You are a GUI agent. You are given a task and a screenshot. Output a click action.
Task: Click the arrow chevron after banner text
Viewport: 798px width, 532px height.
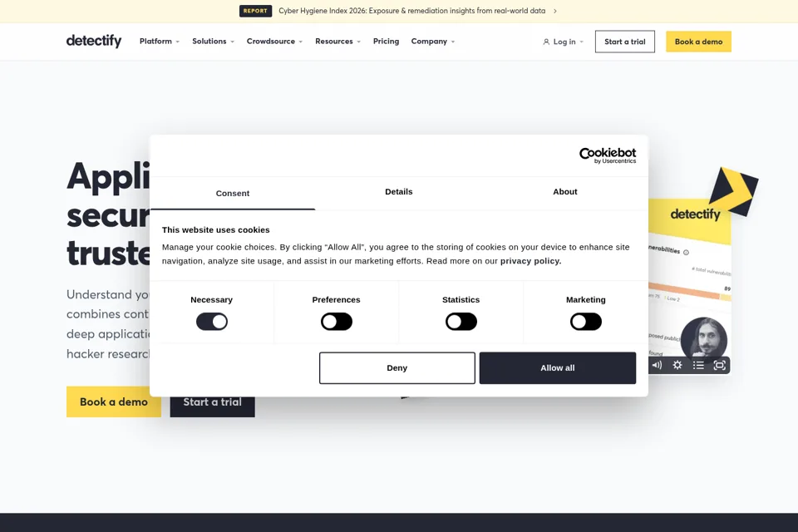point(554,11)
